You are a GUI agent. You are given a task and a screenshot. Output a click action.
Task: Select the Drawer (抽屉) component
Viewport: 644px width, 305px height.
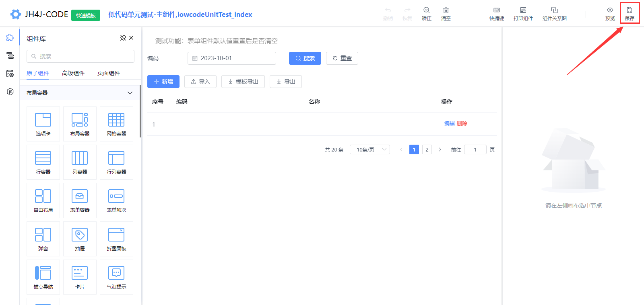coord(80,239)
